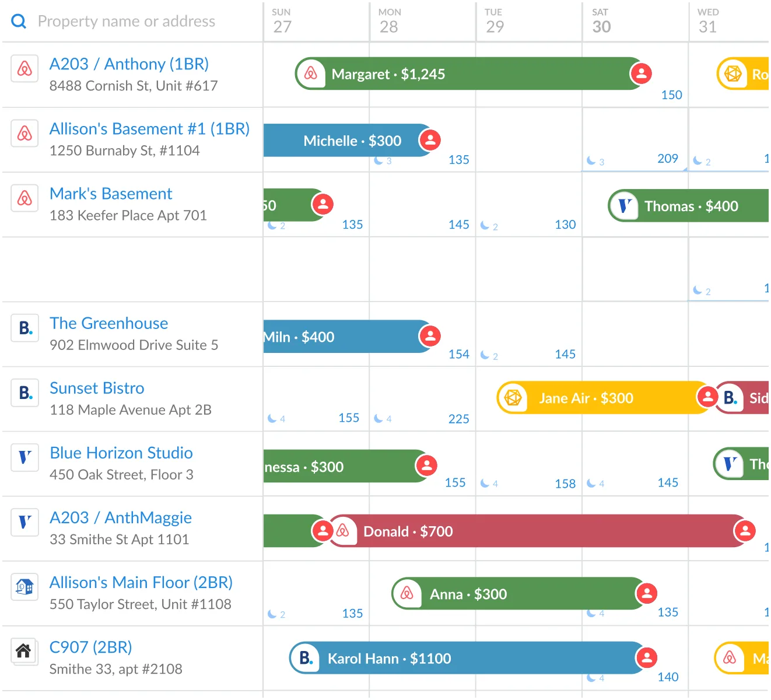Click guest avatar at end of Margaret booking
The width and height of the screenshot is (771, 700).
(641, 73)
